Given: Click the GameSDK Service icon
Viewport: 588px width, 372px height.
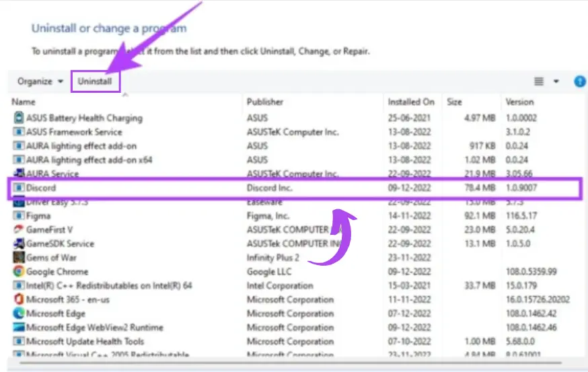Looking at the screenshot, I should pos(19,244).
